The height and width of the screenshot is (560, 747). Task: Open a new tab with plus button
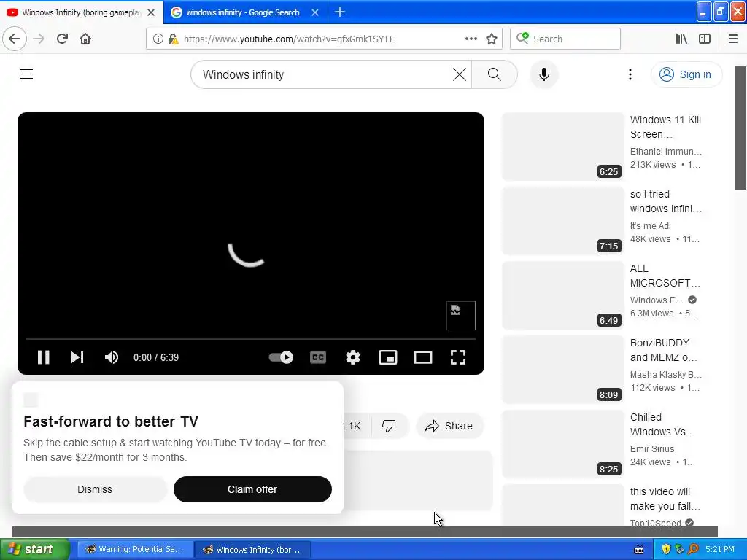coord(340,12)
